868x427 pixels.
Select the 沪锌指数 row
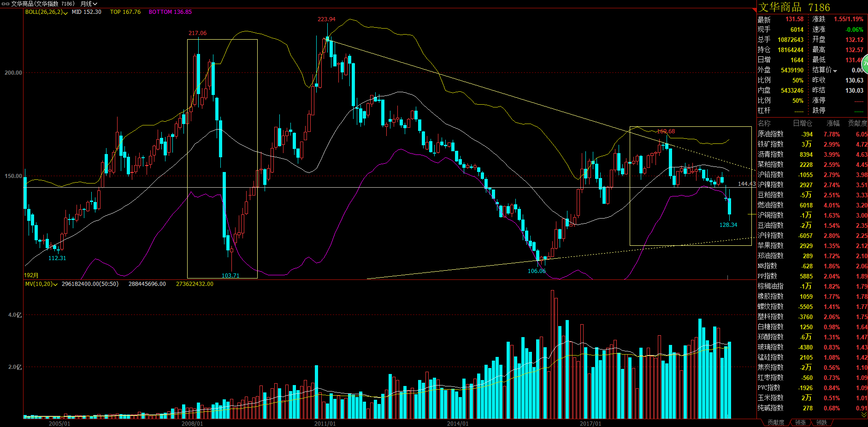[x=812, y=236]
